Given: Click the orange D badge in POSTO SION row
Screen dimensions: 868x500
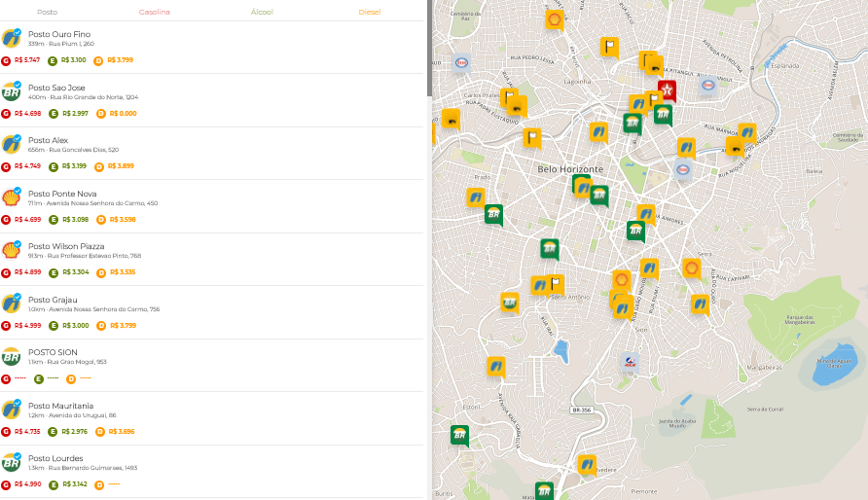Looking at the screenshot, I should click(71, 379).
